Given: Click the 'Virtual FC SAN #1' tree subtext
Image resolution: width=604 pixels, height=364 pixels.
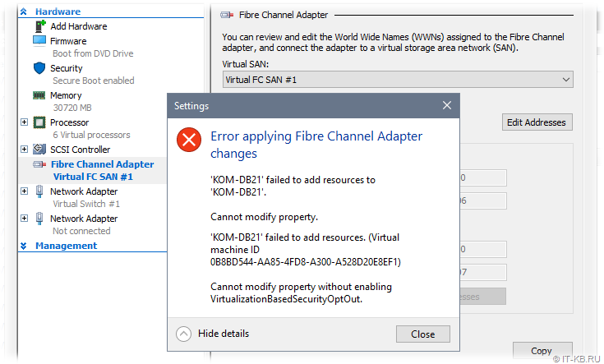Looking at the screenshot, I should click(x=93, y=177).
